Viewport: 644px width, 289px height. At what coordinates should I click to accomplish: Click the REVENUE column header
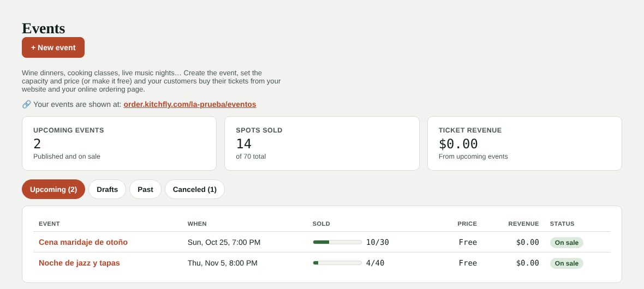pos(524,224)
